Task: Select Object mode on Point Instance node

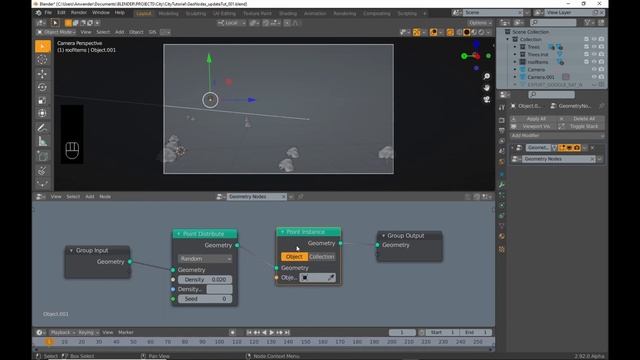Action: click(x=294, y=257)
